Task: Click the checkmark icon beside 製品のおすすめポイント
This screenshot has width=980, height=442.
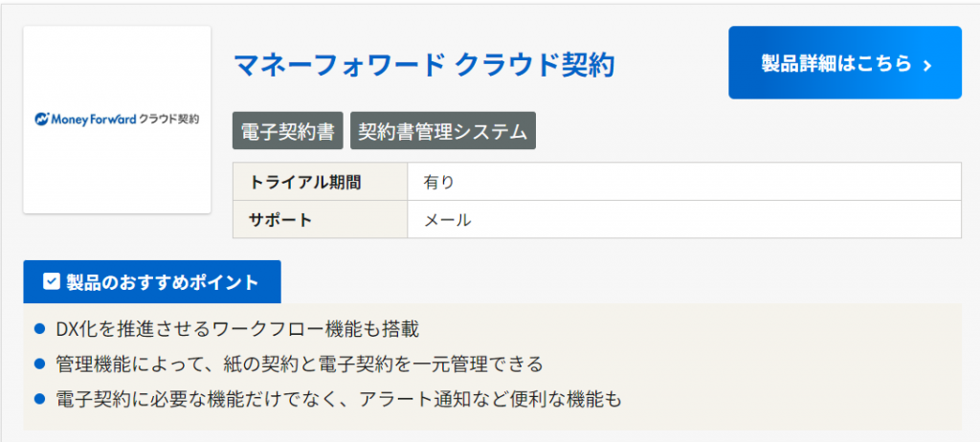Action: pyautogui.click(x=53, y=282)
